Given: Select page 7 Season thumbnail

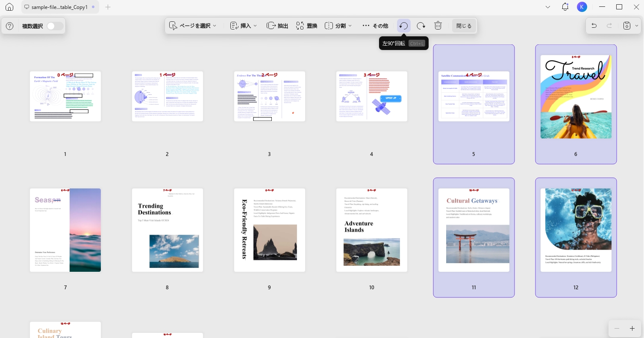Looking at the screenshot, I should 65,230.
